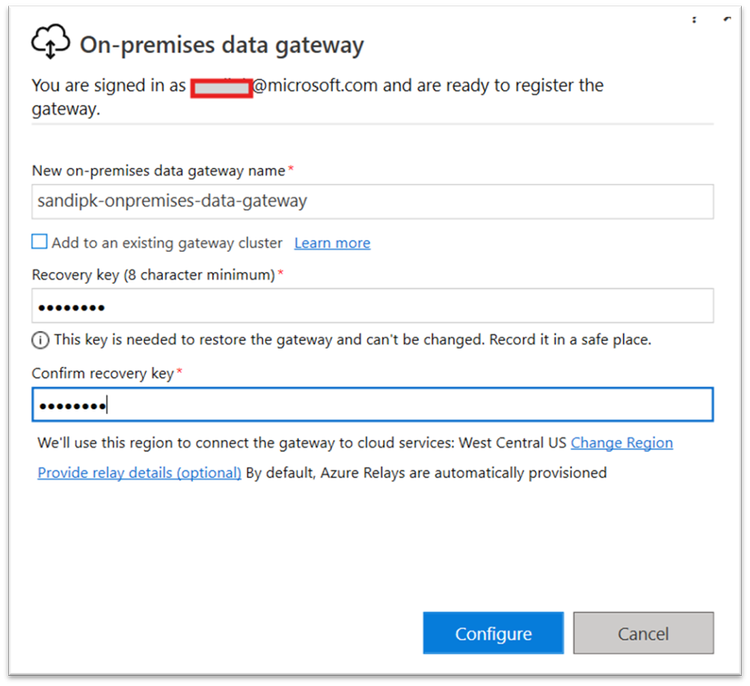Click the 'Confirm recovery key' label

(x=103, y=373)
